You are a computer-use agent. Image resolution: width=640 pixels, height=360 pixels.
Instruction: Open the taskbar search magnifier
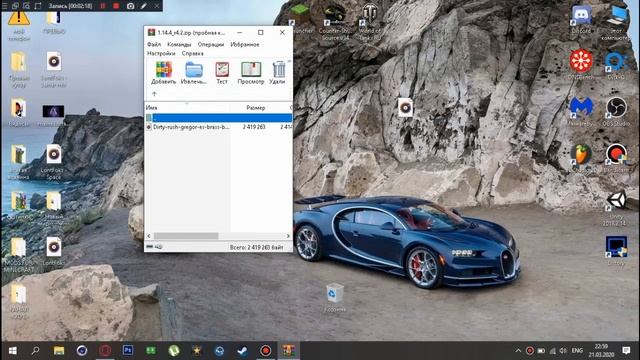click(x=36, y=351)
